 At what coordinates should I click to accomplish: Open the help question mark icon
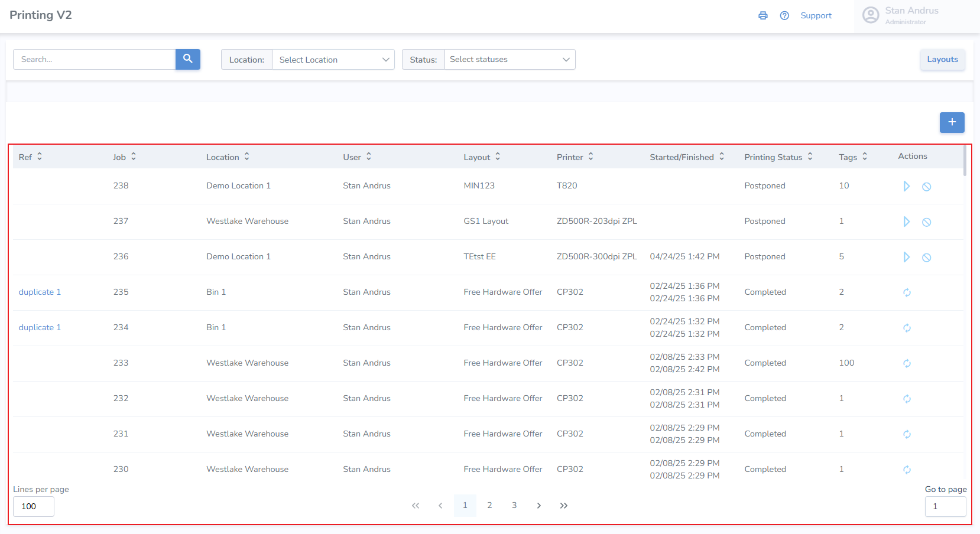[x=784, y=16]
